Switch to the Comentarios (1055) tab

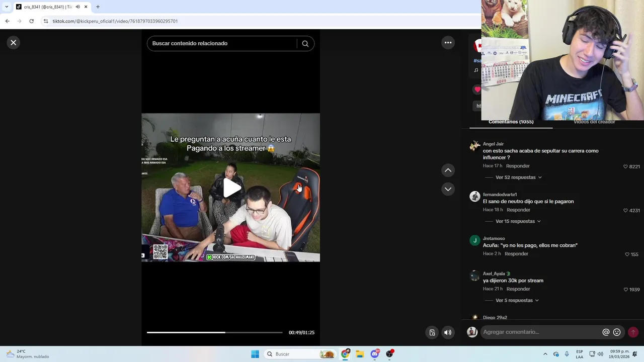click(511, 122)
